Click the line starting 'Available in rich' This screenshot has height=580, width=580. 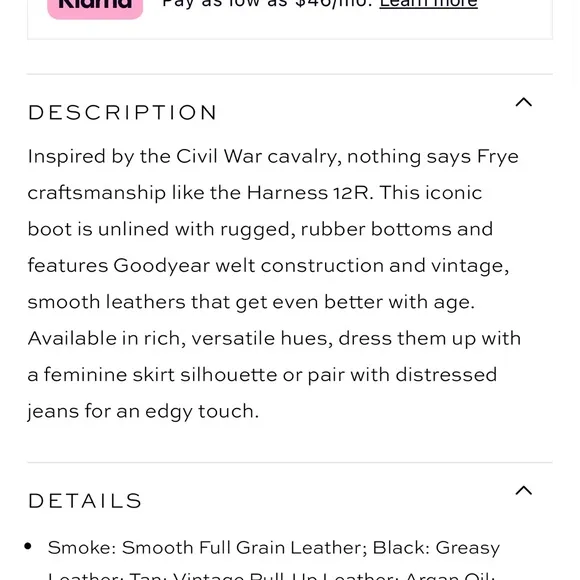pyautogui.click(x=274, y=338)
